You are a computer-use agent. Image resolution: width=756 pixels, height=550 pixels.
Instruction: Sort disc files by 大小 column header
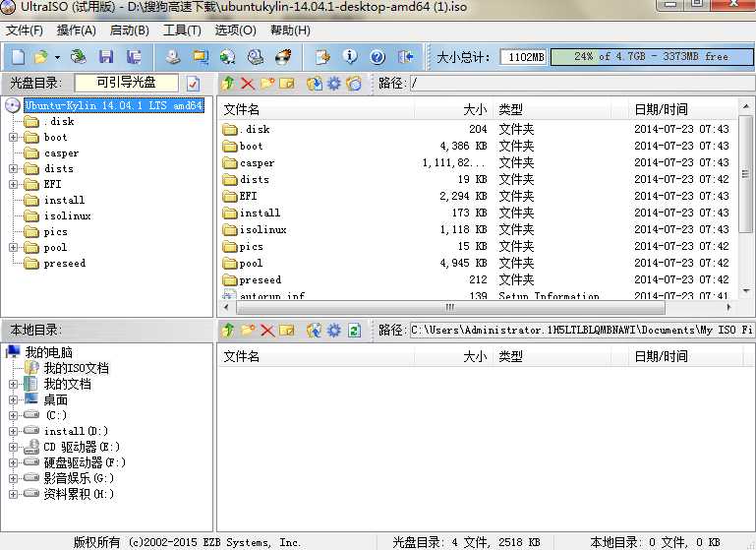coord(453,109)
